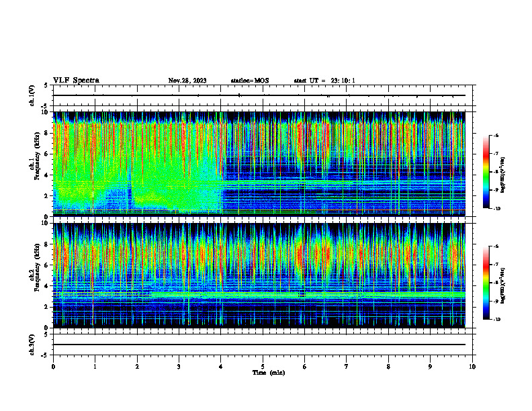532x411 pixels.
Task: Click the "10" tick label on time axis
Action: coord(472,367)
